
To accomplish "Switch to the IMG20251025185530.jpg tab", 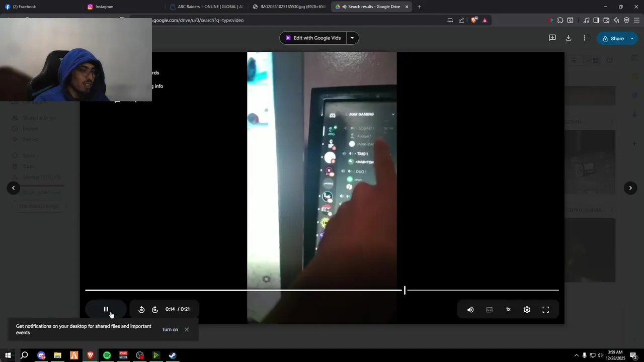I will 289,7.
